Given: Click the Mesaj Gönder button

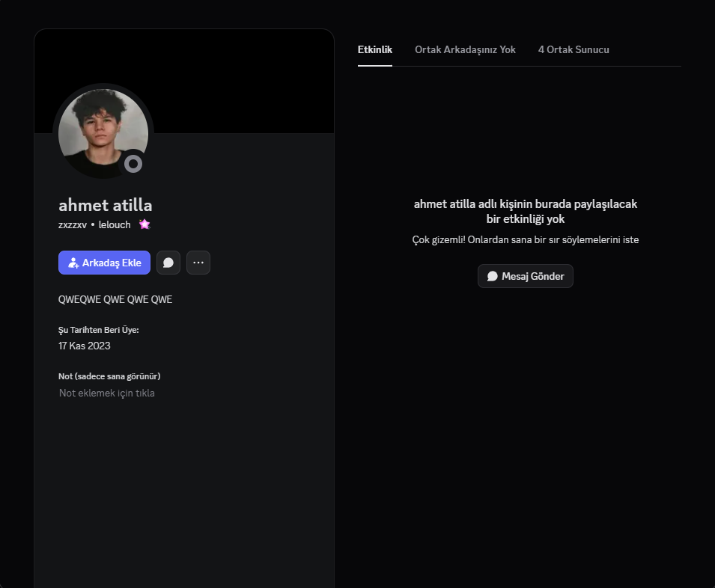Looking at the screenshot, I should coord(526,276).
